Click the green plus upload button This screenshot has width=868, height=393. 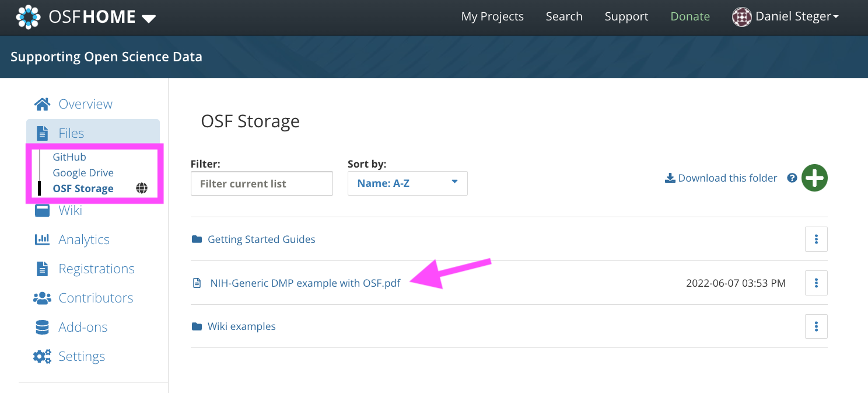tap(814, 178)
